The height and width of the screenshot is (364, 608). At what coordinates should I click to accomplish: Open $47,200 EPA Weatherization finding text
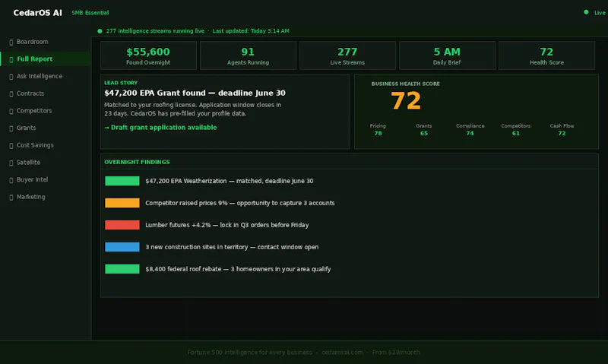click(230, 181)
